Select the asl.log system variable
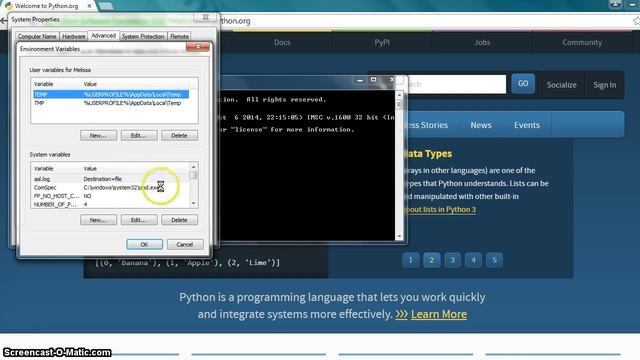Screen dimensions: 640x360 click(x=110, y=179)
